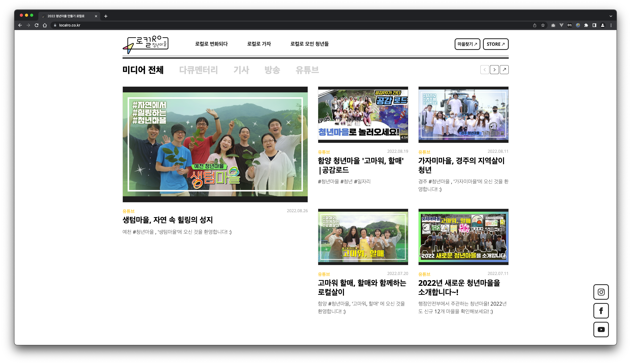Switch to 다큐멘터리 tab
The image size is (631, 364).
198,70
